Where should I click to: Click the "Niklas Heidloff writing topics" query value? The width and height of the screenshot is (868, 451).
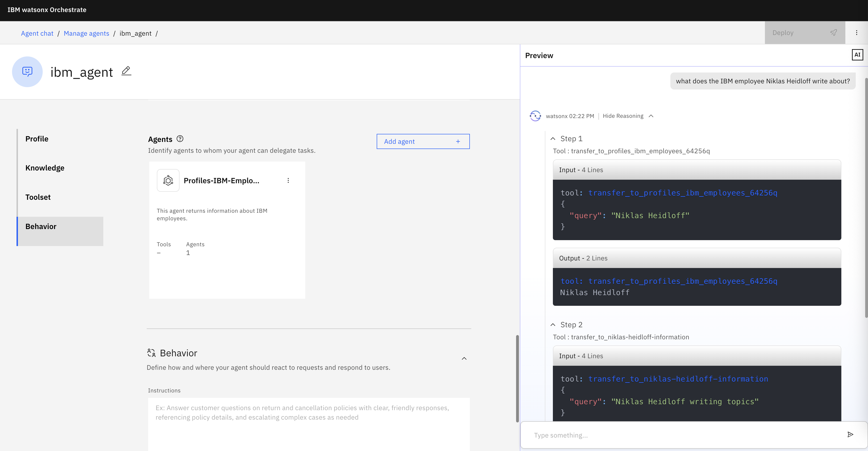(x=685, y=401)
